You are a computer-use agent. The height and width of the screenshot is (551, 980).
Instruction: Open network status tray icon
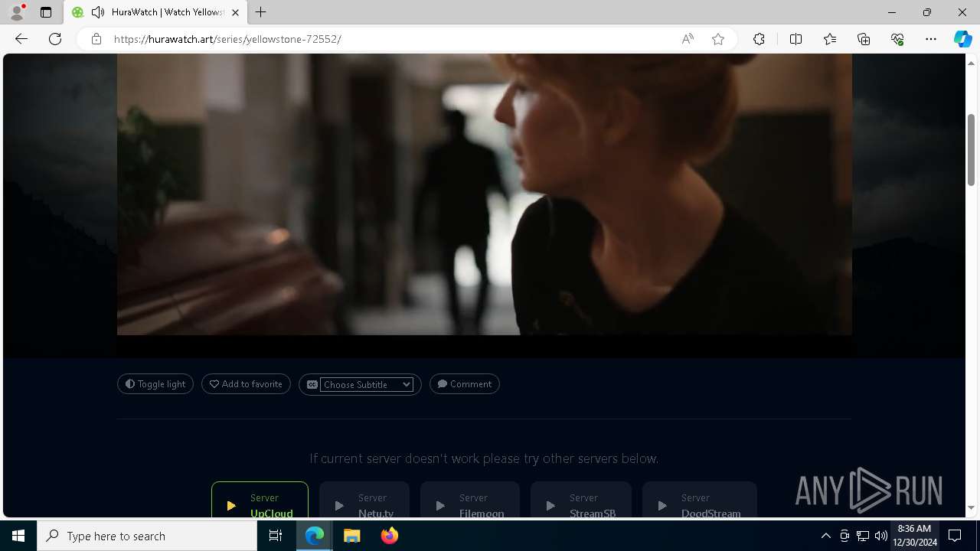point(863,536)
